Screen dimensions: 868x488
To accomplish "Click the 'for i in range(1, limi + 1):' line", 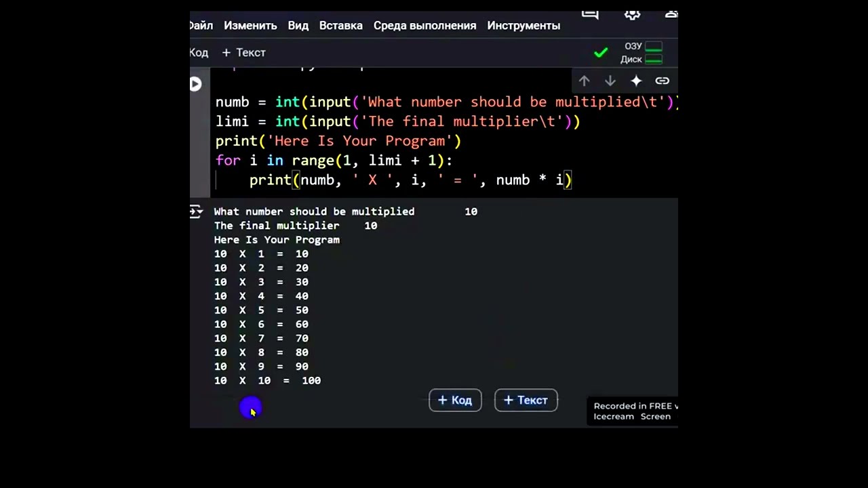I will (334, 161).
